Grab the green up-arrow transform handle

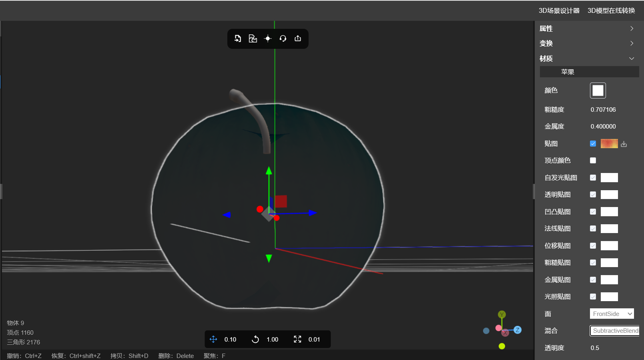[x=269, y=171]
